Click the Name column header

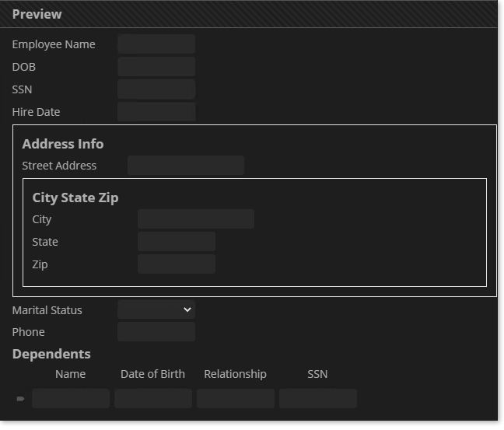click(x=71, y=374)
